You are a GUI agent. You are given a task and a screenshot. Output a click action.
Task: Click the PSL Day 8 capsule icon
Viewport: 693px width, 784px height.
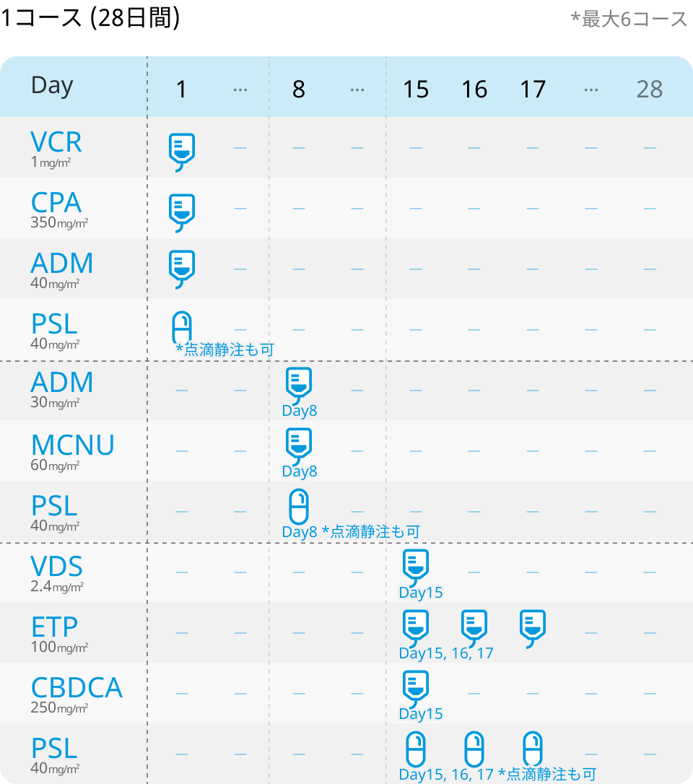point(299,507)
